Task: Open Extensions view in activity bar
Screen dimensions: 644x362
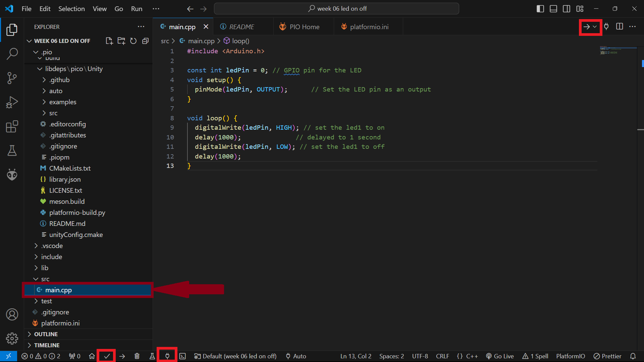Action: tap(12, 127)
